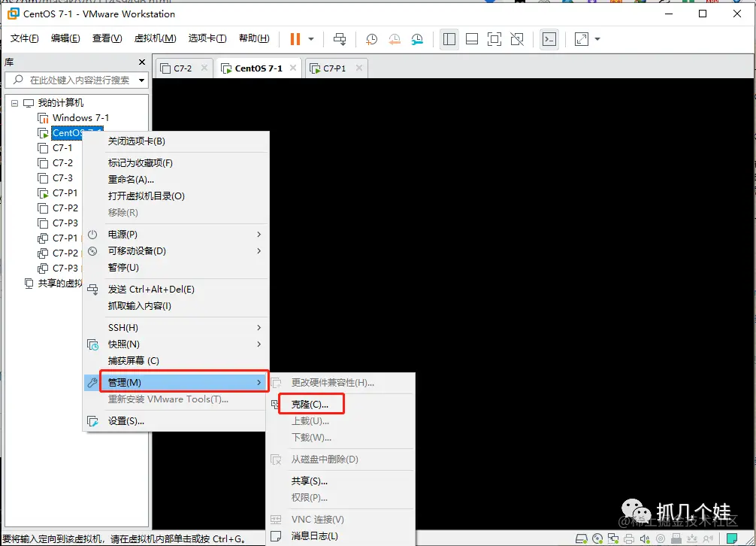Expand the SSH(H) submenu arrow

(259, 327)
